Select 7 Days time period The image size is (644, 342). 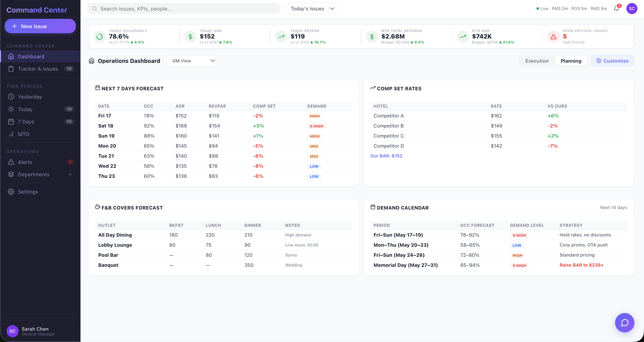[40, 122]
